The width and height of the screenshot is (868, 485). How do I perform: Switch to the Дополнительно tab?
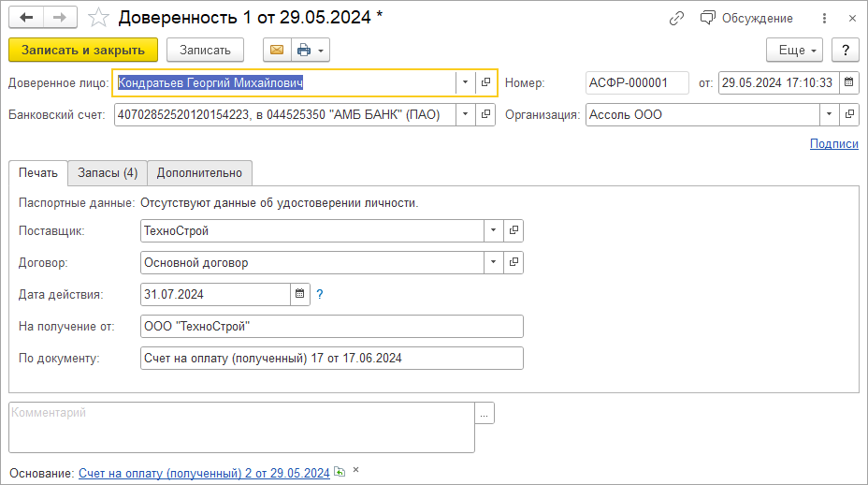pyautogui.click(x=199, y=172)
